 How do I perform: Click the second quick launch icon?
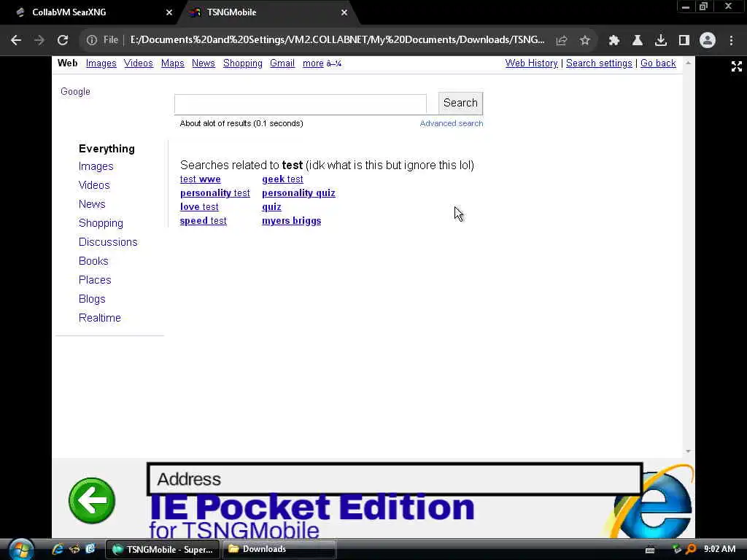coord(74,549)
